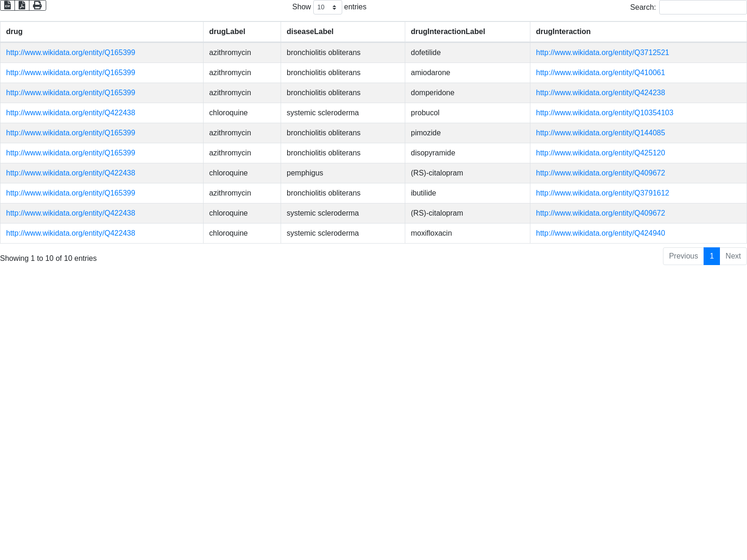Open the pimozide interaction link Q144085
The image size is (747, 560).
600,133
